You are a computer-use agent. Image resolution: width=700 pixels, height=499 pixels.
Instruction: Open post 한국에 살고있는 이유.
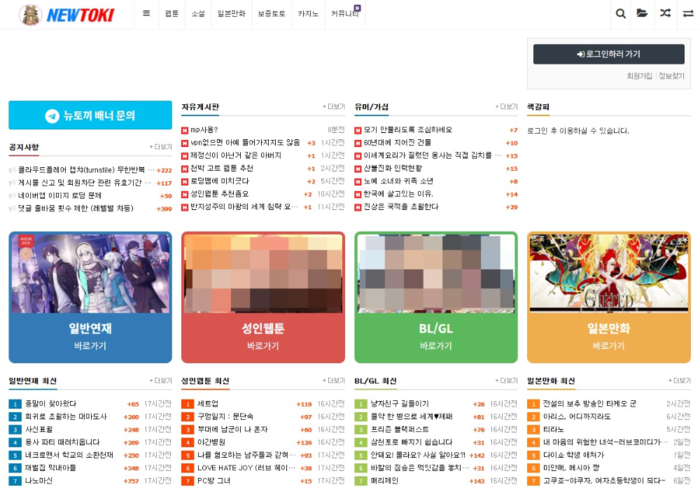[398, 194]
